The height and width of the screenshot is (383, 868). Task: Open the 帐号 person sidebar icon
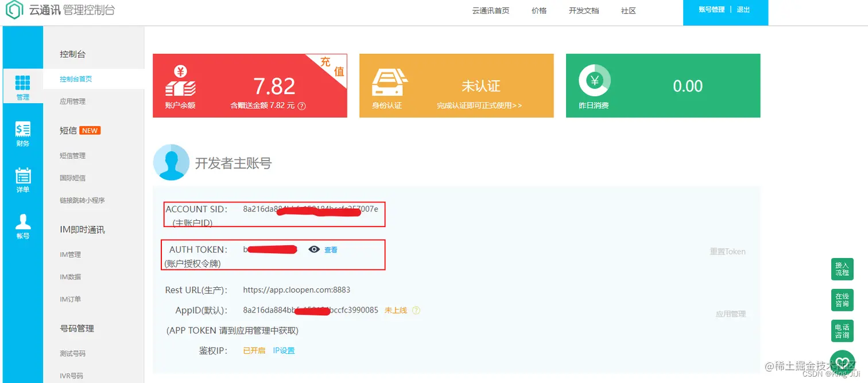[x=23, y=226]
